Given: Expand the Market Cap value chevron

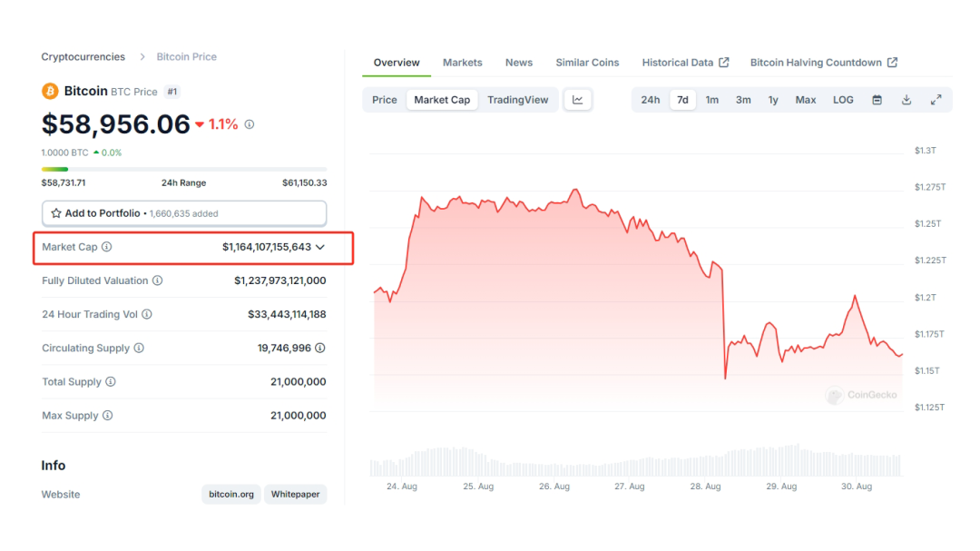Looking at the screenshot, I should 320,247.
